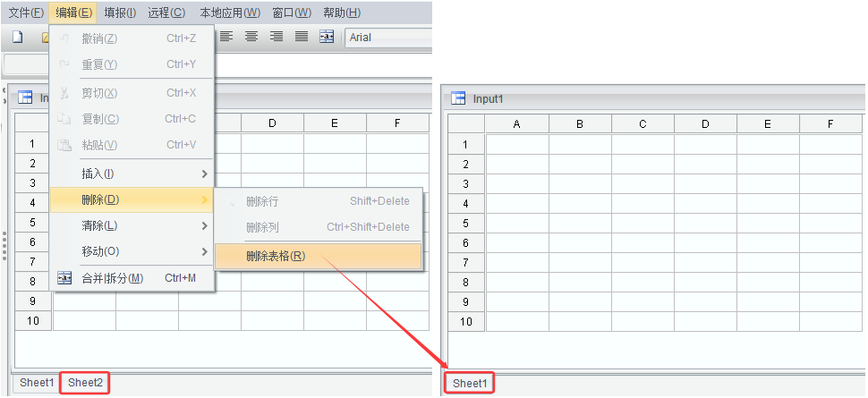The height and width of the screenshot is (398, 868).
Task: Select Sheet1 tab in the right window
Action: pos(470,383)
